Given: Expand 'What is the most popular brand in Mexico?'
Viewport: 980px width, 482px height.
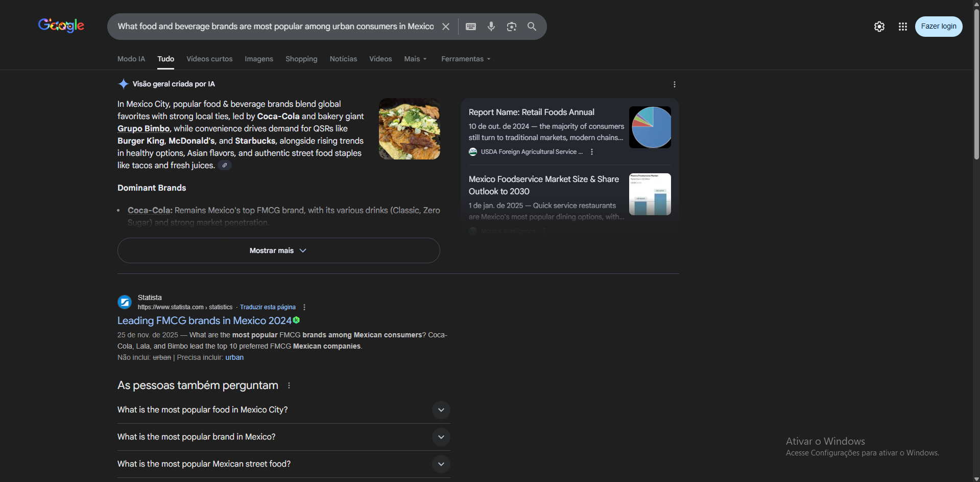Looking at the screenshot, I should click(441, 437).
